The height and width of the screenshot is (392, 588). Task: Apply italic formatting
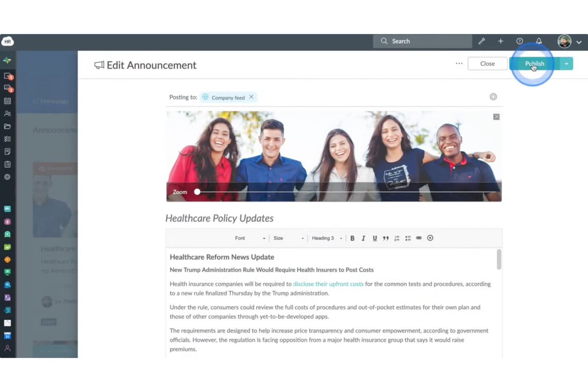click(364, 238)
